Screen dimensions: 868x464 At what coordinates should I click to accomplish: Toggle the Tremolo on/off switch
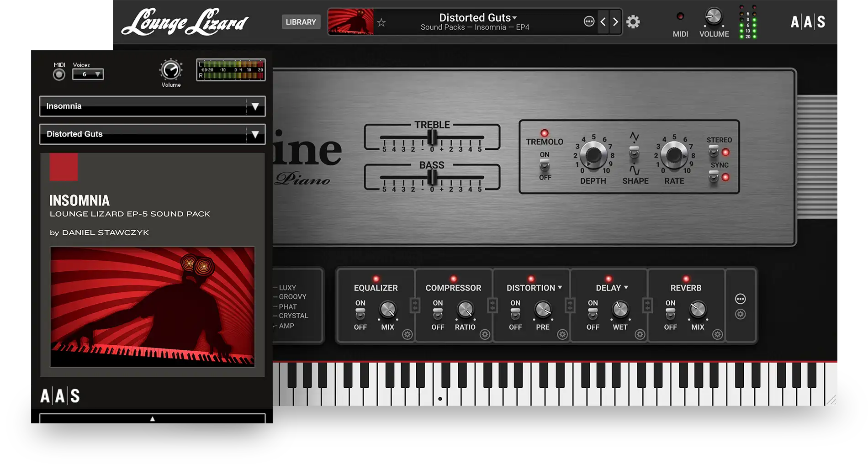point(544,166)
